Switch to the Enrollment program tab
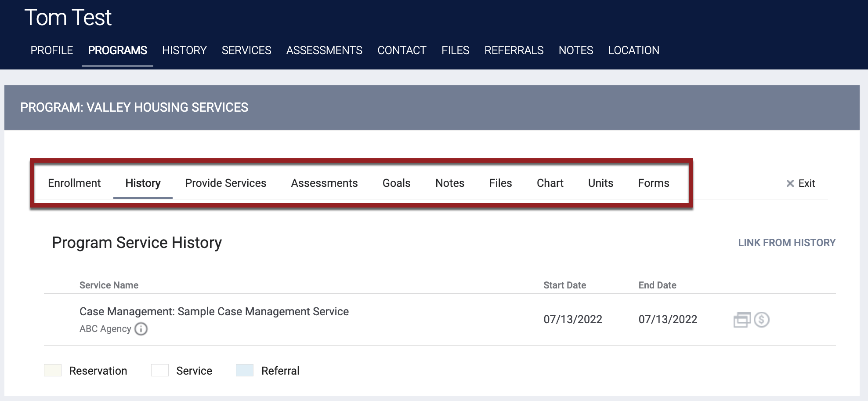868x401 pixels. tap(74, 183)
